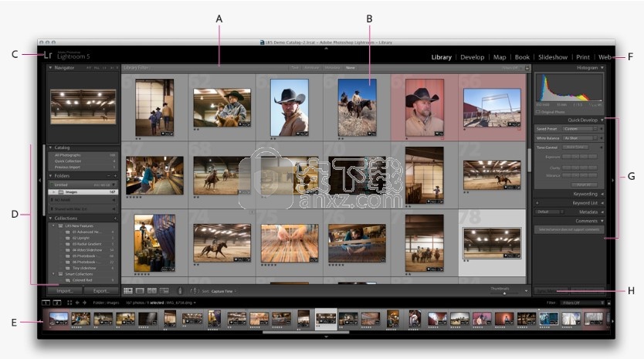Collapse the Quick Develop panel

click(x=602, y=120)
